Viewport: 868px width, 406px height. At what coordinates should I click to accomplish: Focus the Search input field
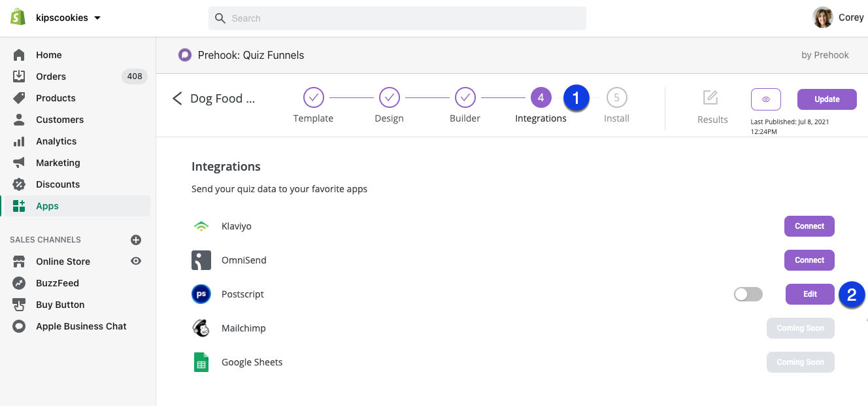(x=397, y=18)
